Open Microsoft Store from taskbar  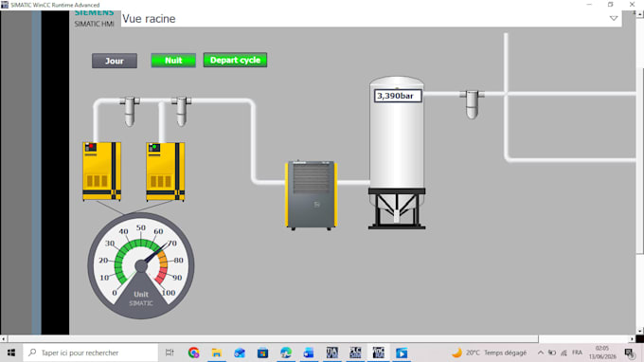262,353
